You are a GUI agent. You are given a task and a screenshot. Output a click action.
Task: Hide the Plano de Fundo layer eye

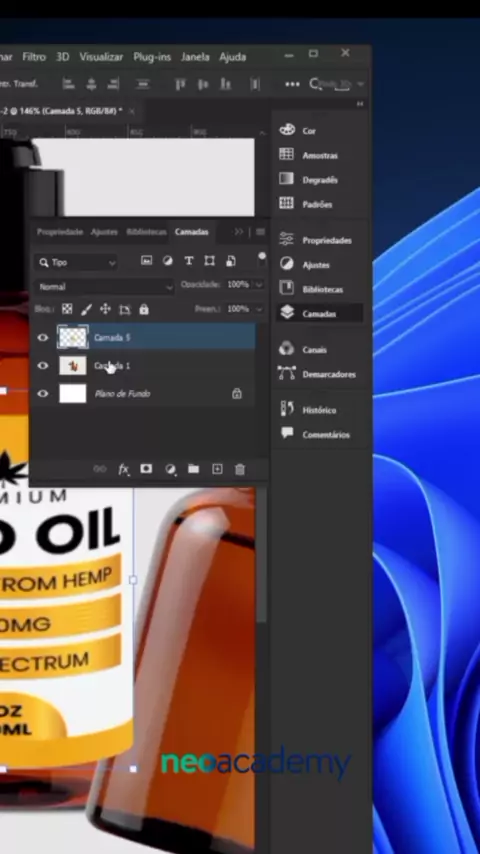click(x=42, y=393)
